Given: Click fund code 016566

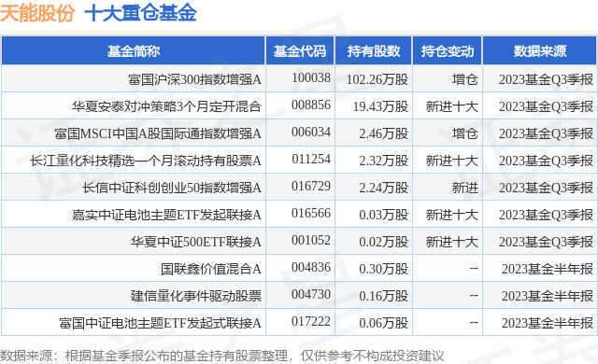Looking at the screenshot, I should [x=311, y=213].
